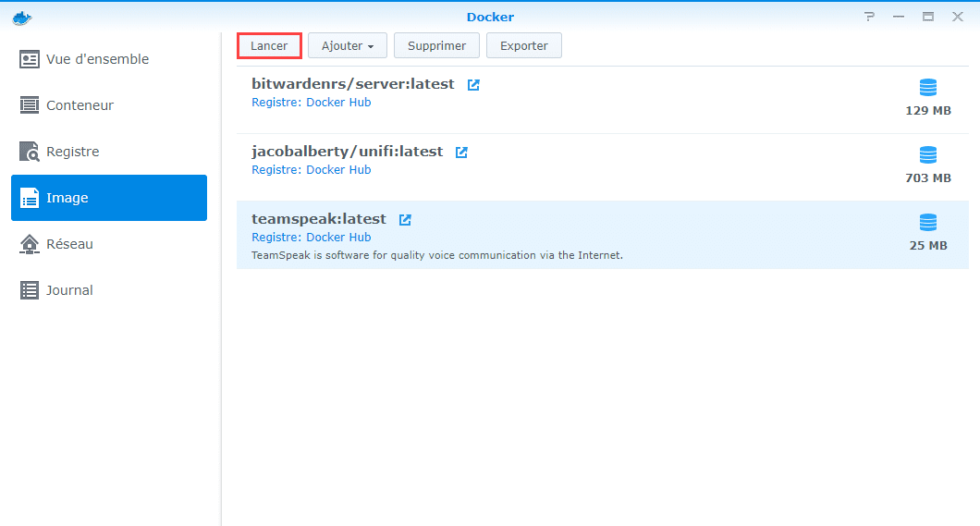This screenshot has width=980, height=526.
Task: Click the 25 MB size value
Action: coord(928,246)
